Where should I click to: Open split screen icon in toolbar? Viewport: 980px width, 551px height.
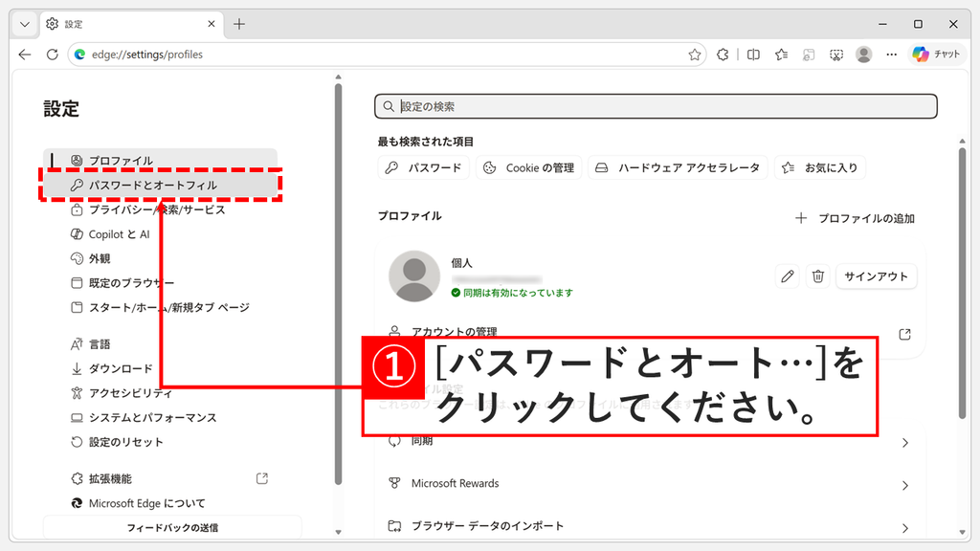click(753, 55)
